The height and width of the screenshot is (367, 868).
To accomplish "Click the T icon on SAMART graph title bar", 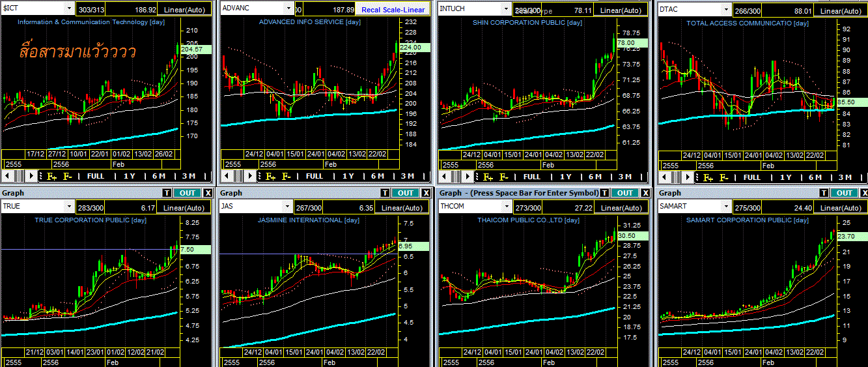I will click(x=824, y=193).
